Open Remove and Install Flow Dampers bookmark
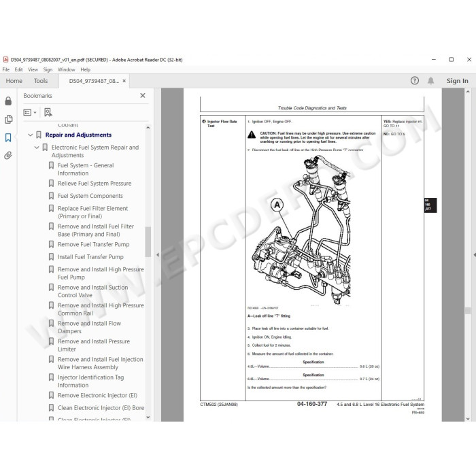 pyautogui.click(x=89, y=327)
